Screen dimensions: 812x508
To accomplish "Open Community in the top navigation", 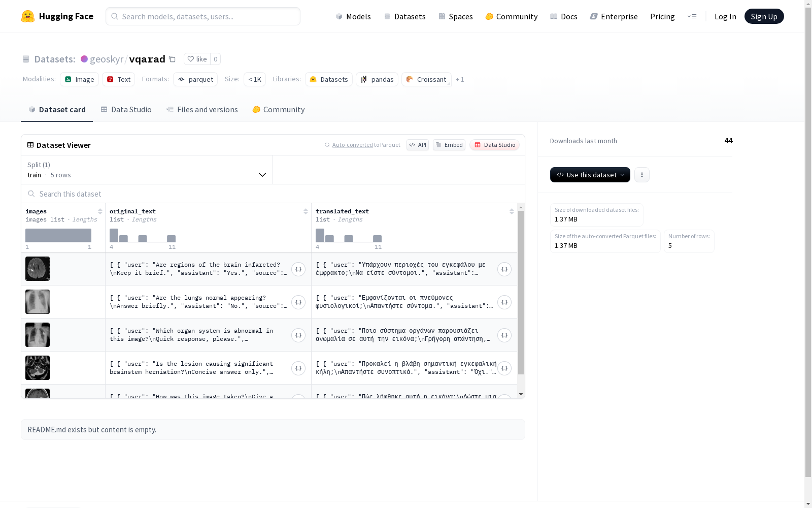I will (512, 16).
